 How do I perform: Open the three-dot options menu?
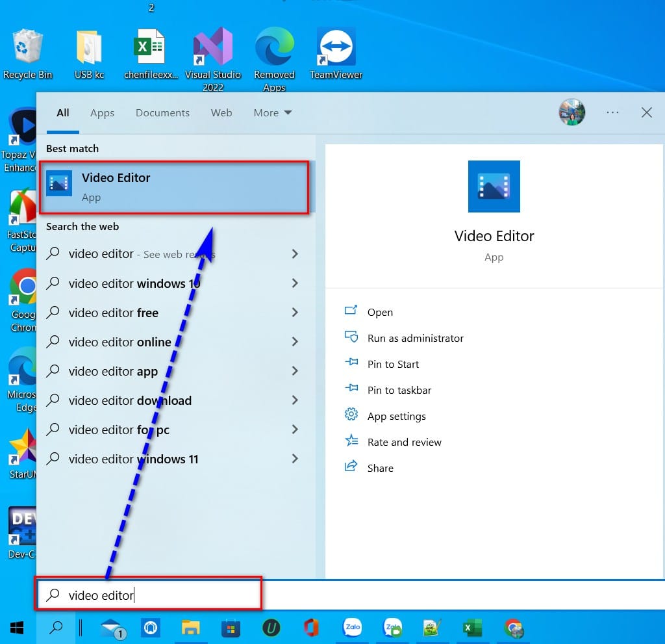click(612, 112)
